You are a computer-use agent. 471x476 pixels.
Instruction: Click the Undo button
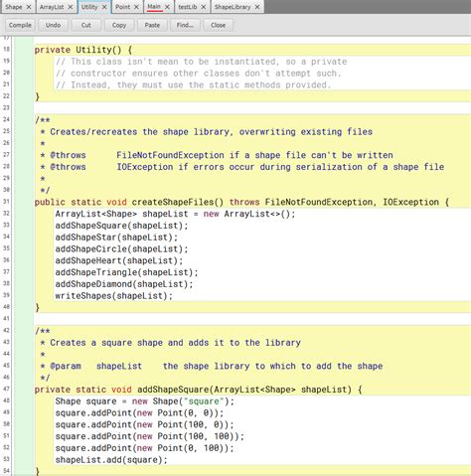click(53, 25)
